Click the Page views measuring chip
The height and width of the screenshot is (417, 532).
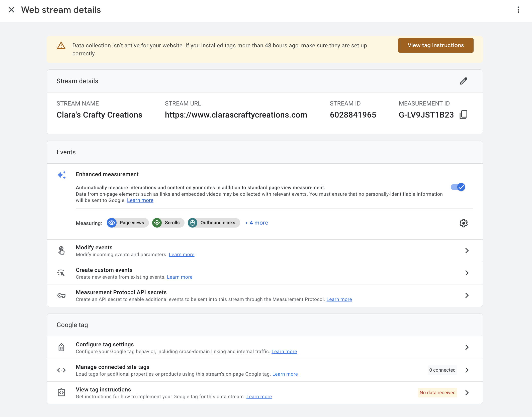coord(128,223)
